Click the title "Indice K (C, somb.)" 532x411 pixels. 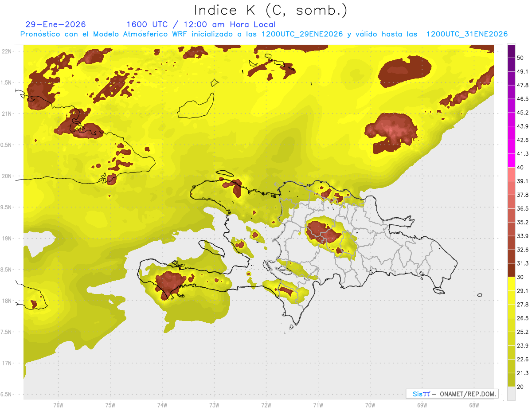click(x=270, y=10)
